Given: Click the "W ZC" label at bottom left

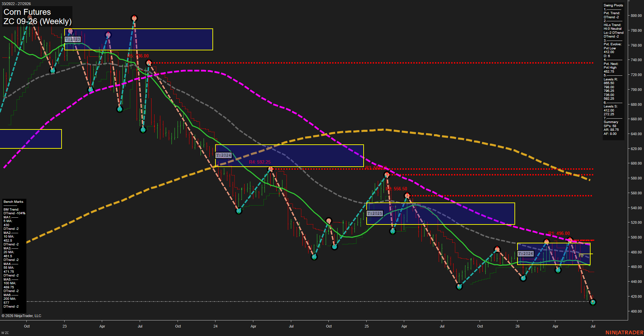Looking at the screenshot, I should (5, 333).
